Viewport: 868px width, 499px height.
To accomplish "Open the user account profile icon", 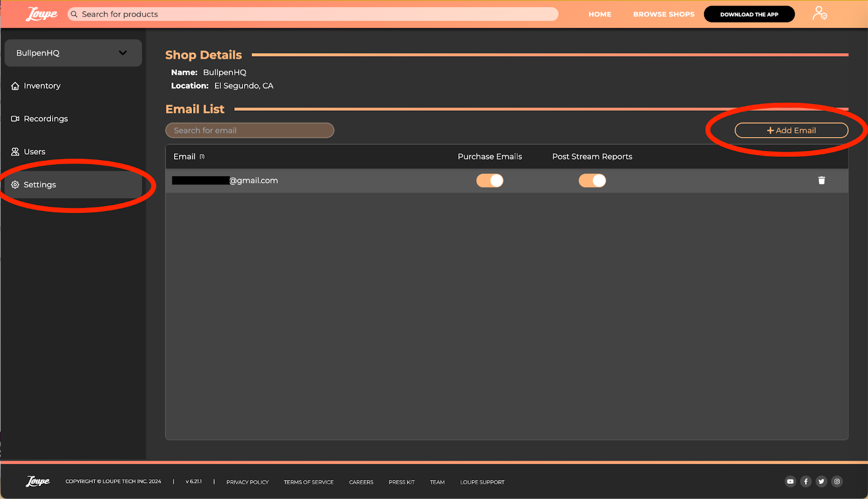I will coord(819,14).
